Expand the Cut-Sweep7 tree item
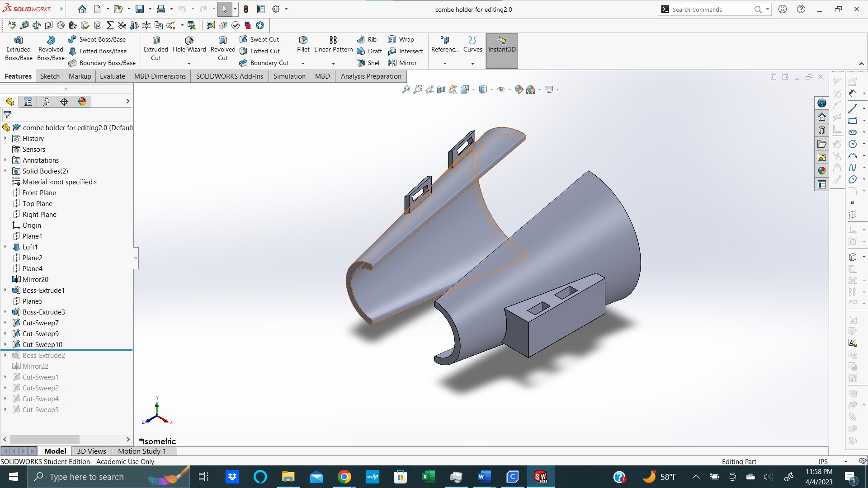The height and width of the screenshot is (488, 868). click(5, 323)
